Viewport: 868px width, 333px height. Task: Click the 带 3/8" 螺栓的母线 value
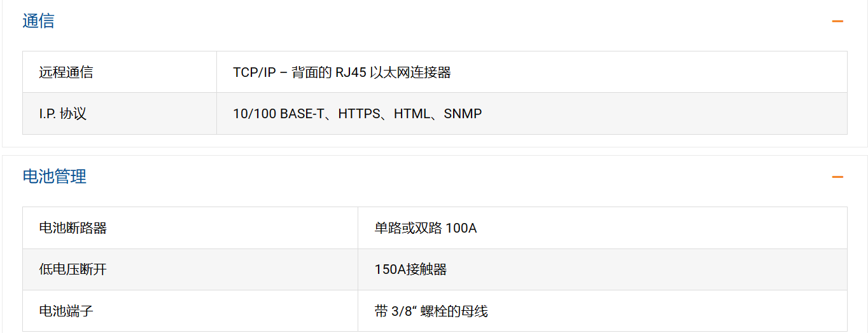431,311
